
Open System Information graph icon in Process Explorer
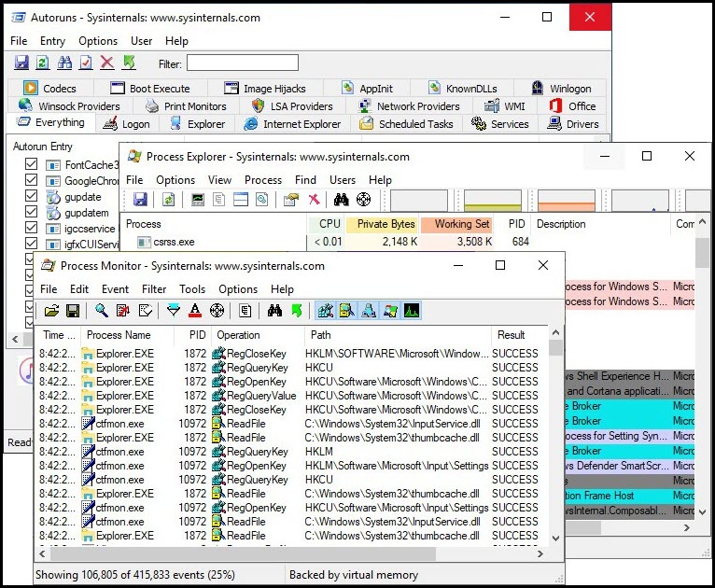pos(198,200)
